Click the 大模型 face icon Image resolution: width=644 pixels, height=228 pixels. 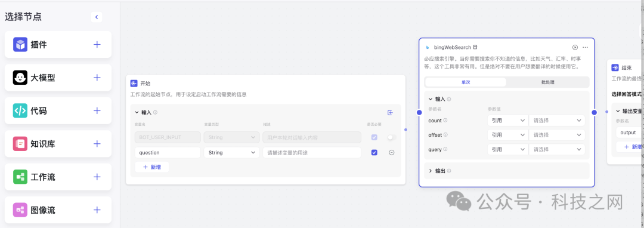click(x=20, y=77)
